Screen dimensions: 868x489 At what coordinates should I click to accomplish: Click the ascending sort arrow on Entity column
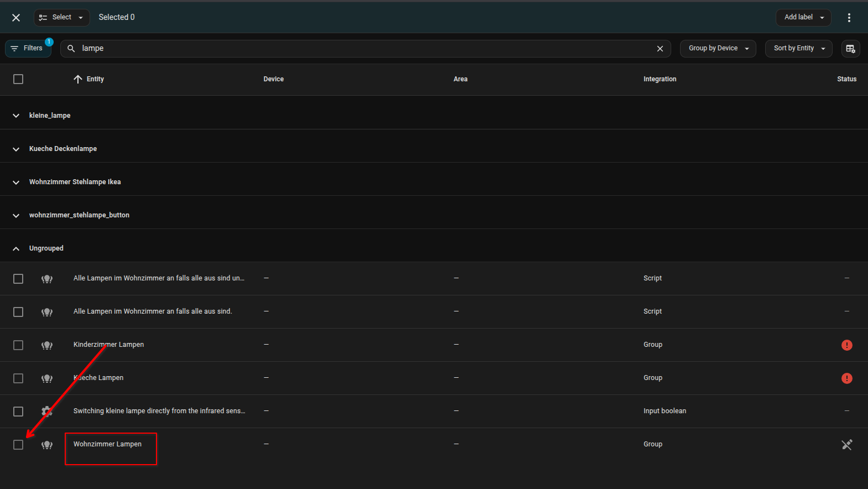point(78,79)
